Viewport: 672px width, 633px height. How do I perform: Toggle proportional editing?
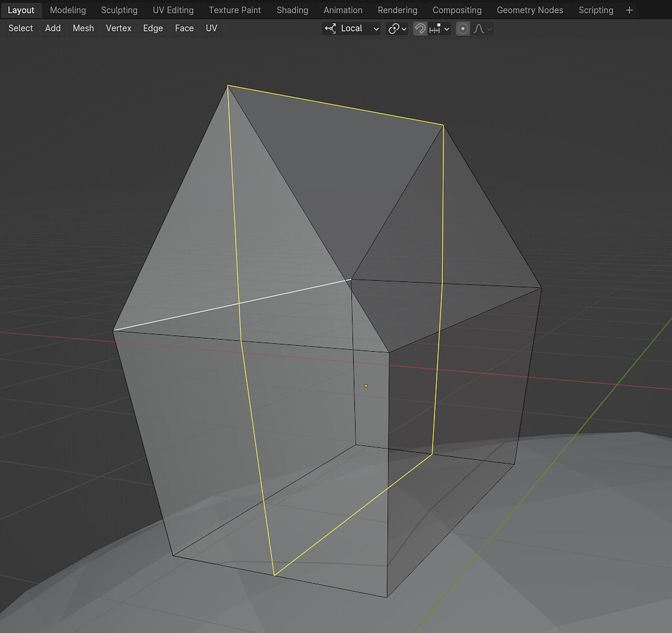463,28
